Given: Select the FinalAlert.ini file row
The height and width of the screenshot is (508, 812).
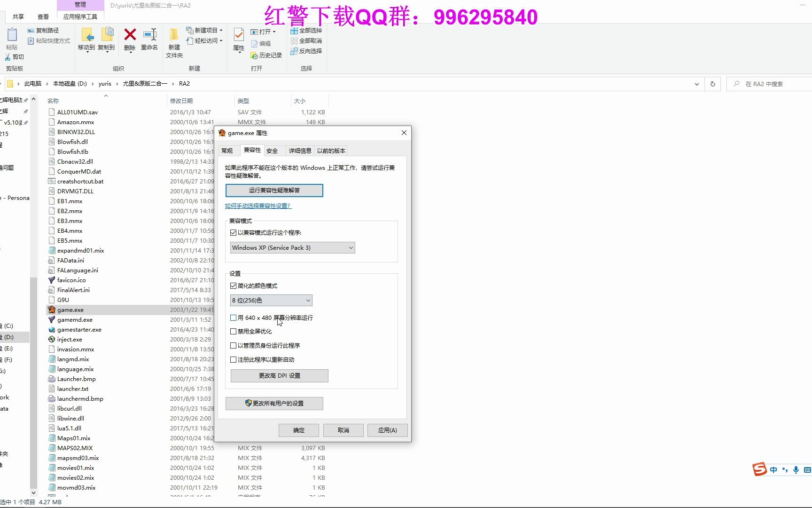Looking at the screenshot, I should coord(130,290).
